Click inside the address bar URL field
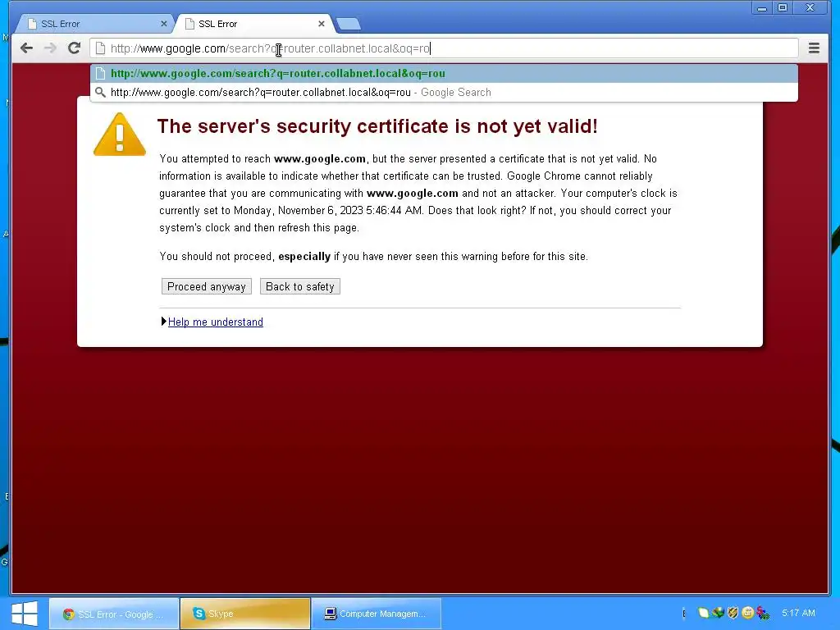Viewport: 840px width, 630px height. point(444,48)
